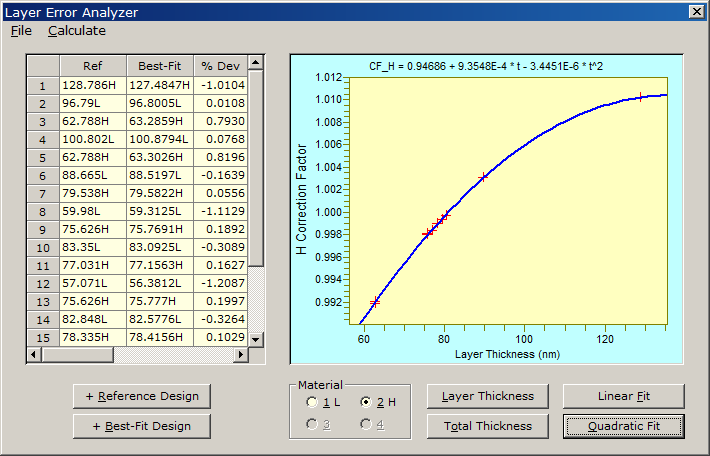Click the Best-Fit cell 100.8794L
Image resolution: width=710 pixels, height=456 pixels.
pyautogui.click(x=160, y=139)
